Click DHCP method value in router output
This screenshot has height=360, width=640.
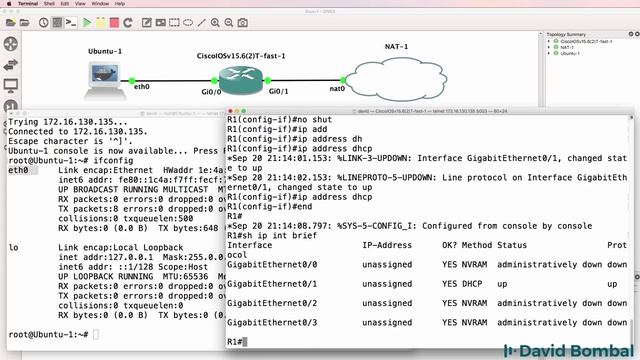click(x=472, y=284)
